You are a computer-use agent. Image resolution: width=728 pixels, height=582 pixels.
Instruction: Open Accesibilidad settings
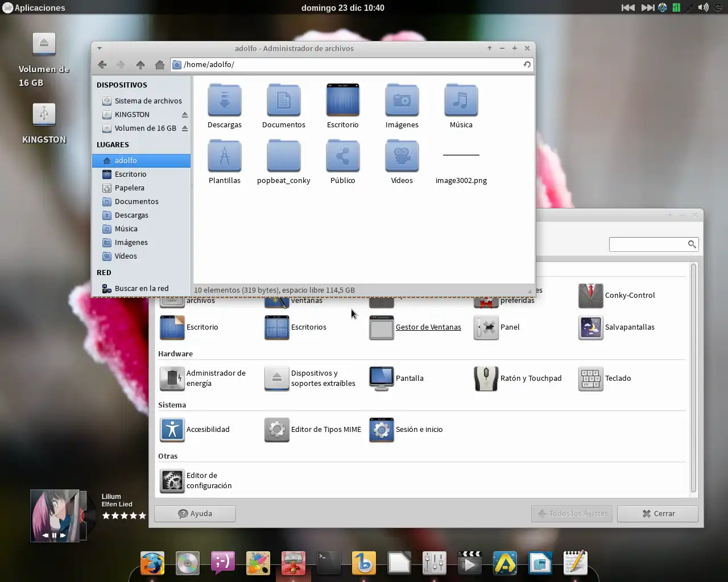(195, 430)
